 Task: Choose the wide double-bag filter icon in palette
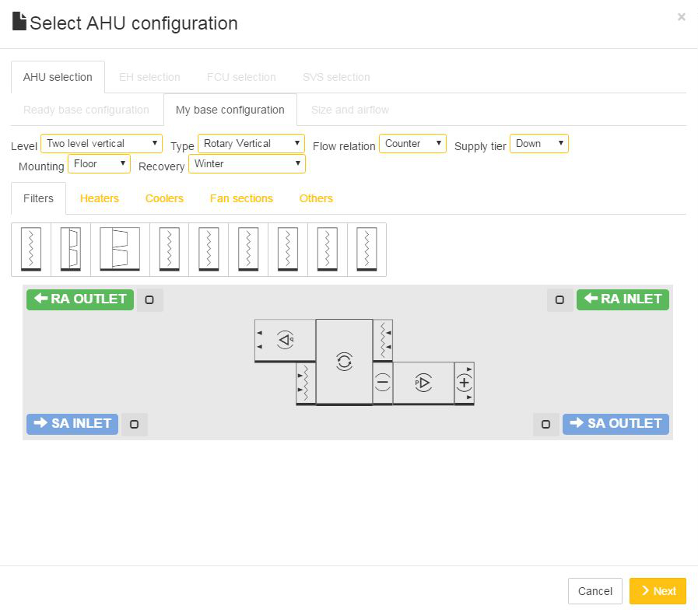coord(120,250)
